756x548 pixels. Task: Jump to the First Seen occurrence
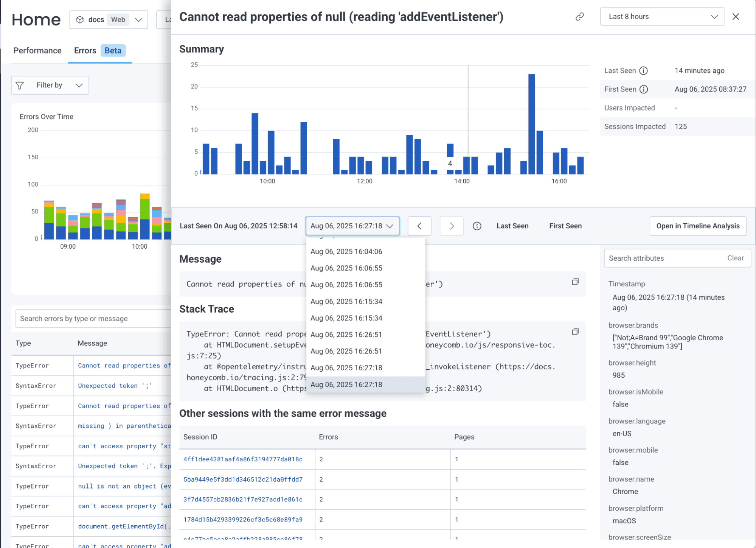[x=565, y=226]
